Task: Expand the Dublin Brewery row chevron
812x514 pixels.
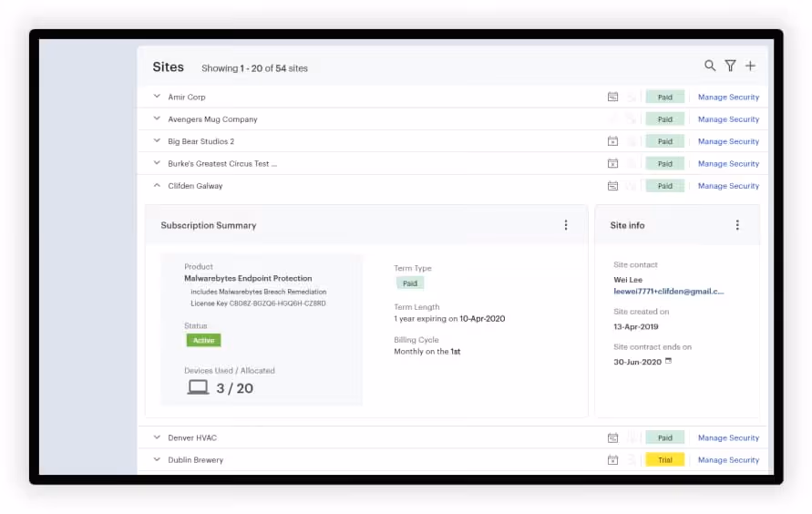Action: [157, 459]
